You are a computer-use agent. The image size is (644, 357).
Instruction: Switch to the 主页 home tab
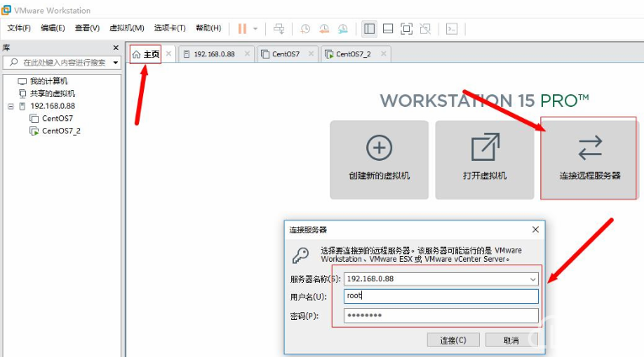coord(146,54)
